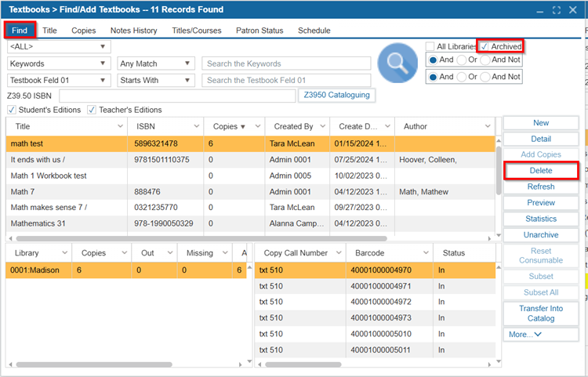Open Detail for selected textbook

click(x=541, y=139)
